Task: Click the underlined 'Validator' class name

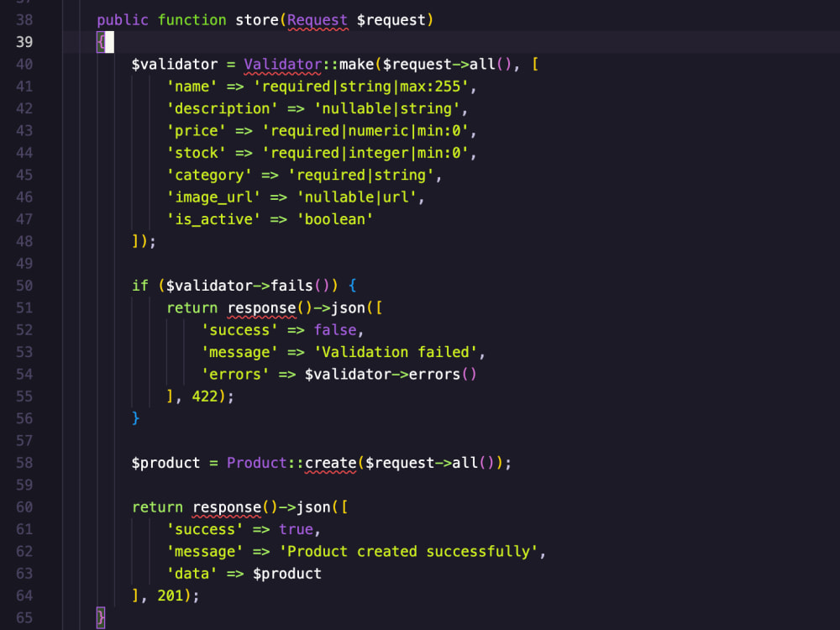Action: coord(283,65)
